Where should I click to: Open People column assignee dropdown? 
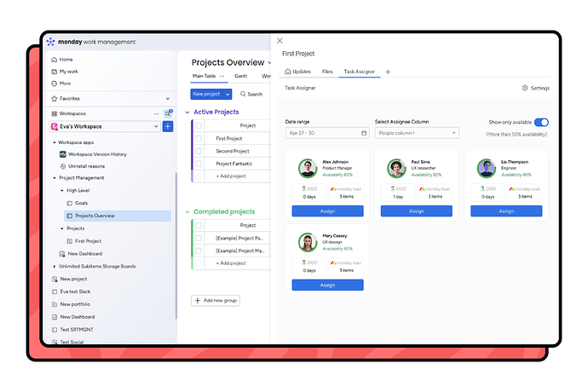[417, 133]
